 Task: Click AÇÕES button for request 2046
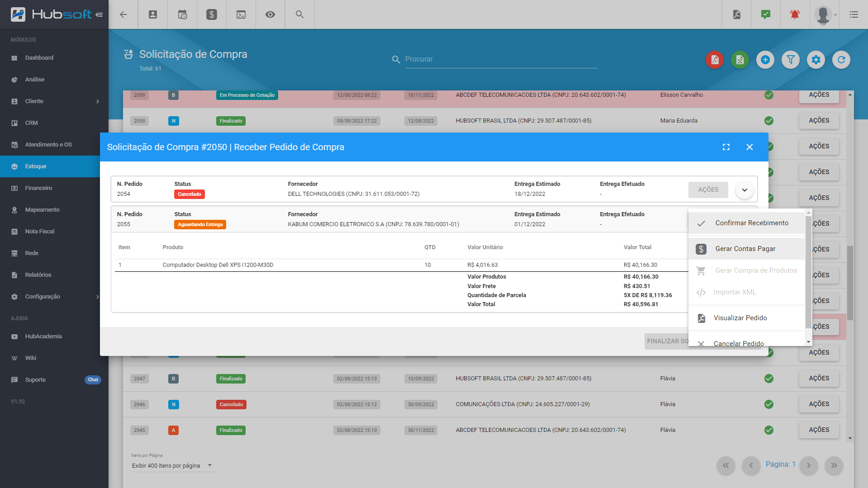click(819, 404)
